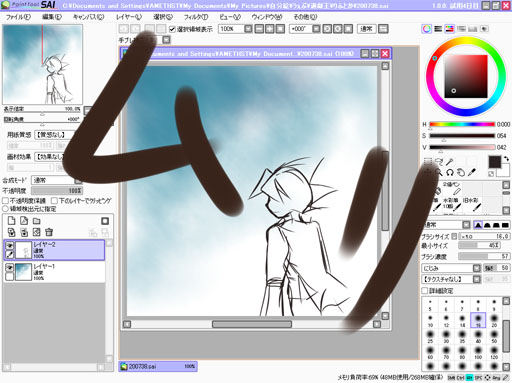Click the transfer down layer icon

click(11, 232)
